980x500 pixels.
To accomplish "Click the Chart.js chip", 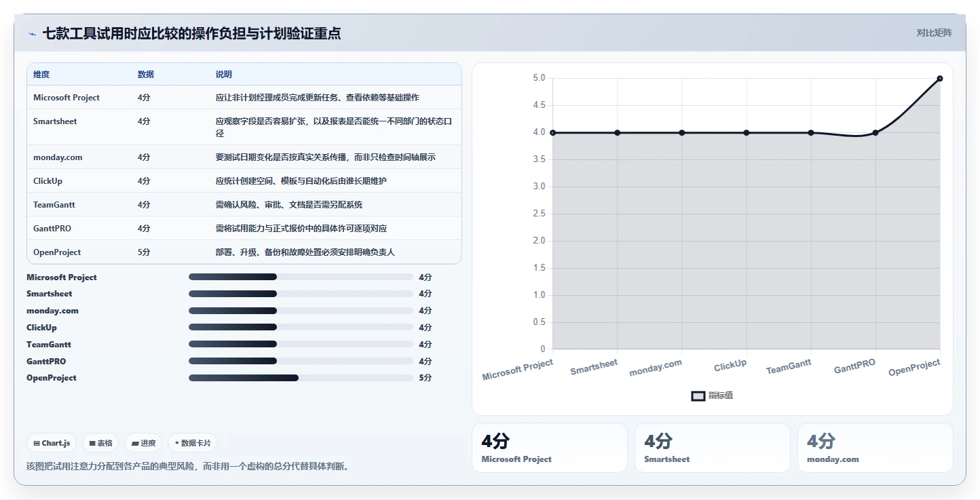I will coord(52,443).
